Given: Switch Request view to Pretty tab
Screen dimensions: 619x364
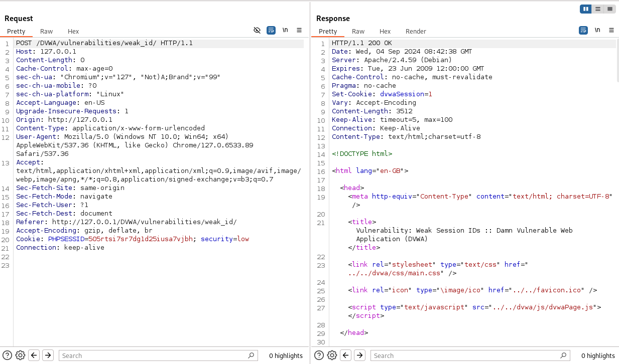Looking at the screenshot, I should [x=16, y=31].
